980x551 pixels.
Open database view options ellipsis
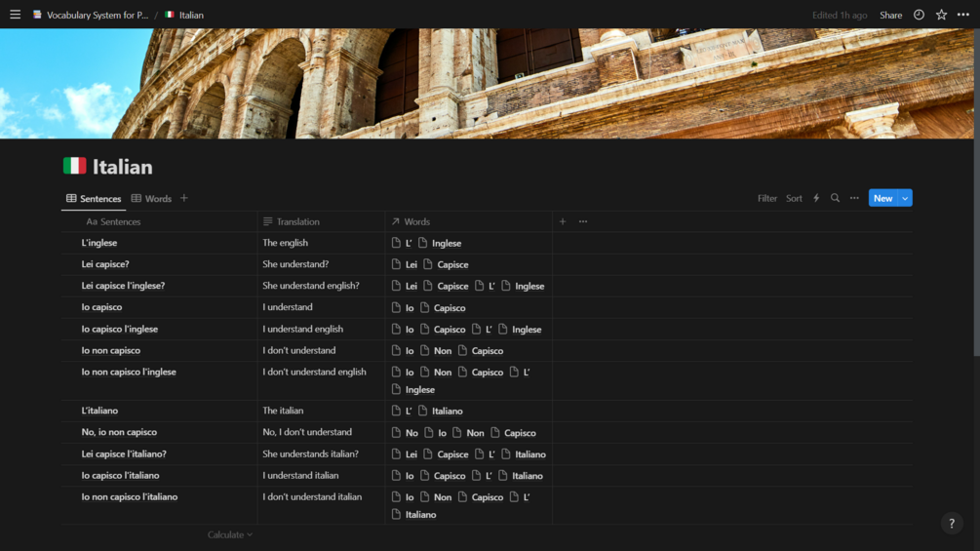(x=854, y=198)
